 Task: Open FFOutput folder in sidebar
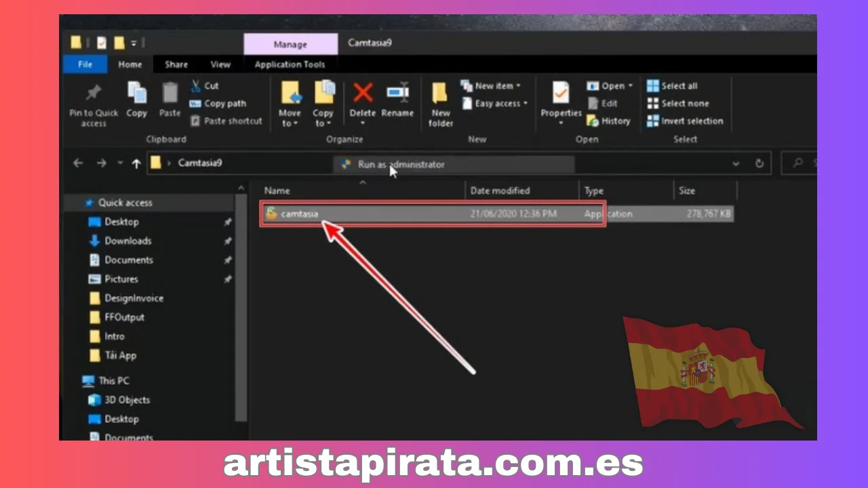click(124, 317)
